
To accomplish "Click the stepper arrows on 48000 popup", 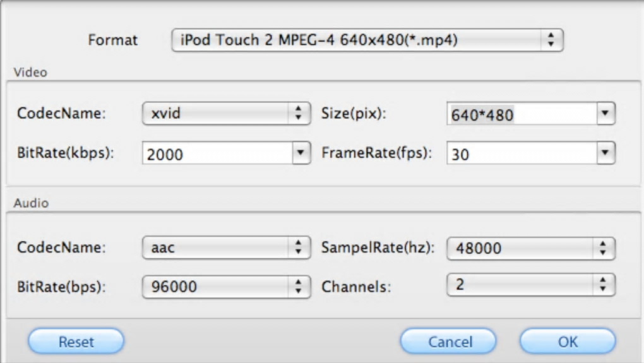I will [604, 247].
